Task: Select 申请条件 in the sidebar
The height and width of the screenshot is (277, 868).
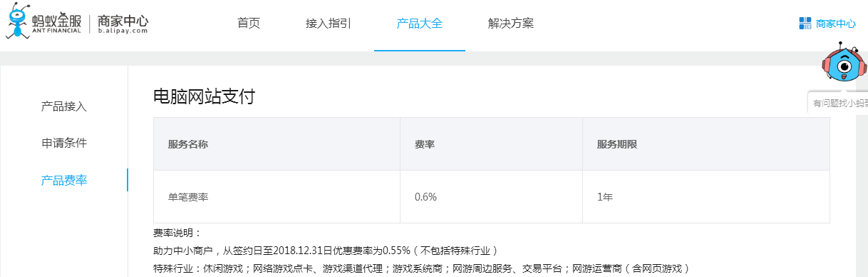Action: click(x=64, y=143)
